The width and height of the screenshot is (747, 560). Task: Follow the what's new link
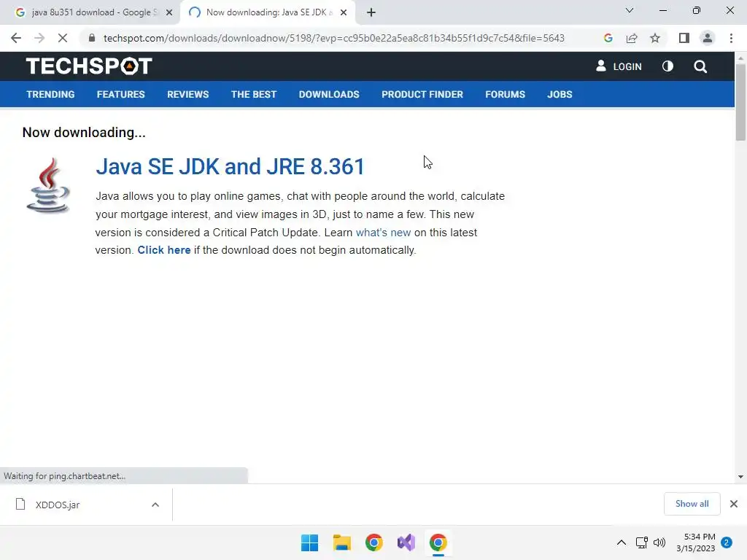point(383,233)
